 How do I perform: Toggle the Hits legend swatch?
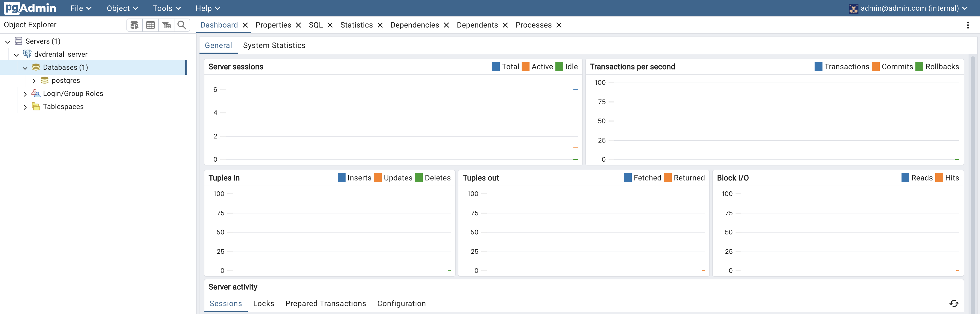(x=939, y=178)
